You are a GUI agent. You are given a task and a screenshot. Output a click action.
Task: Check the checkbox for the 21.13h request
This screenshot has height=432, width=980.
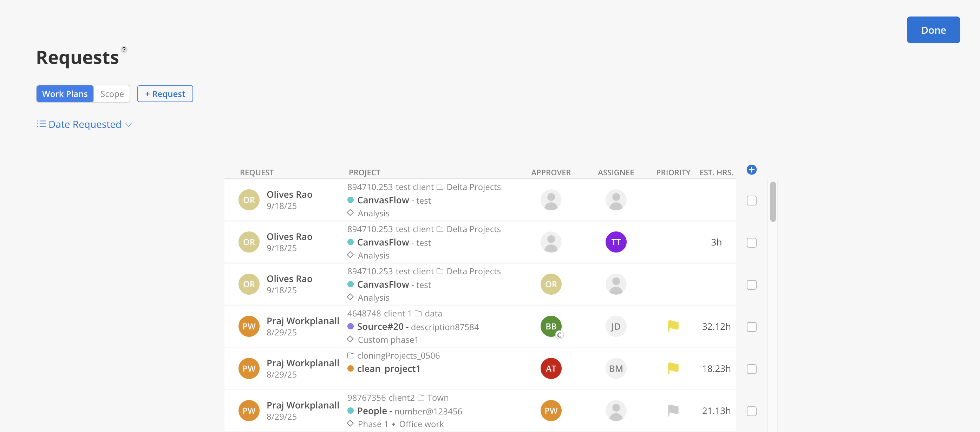click(751, 412)
